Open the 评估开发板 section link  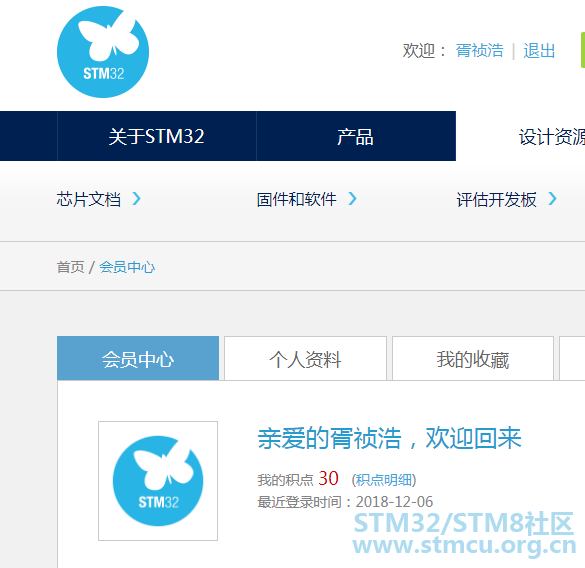coord(497,199)
